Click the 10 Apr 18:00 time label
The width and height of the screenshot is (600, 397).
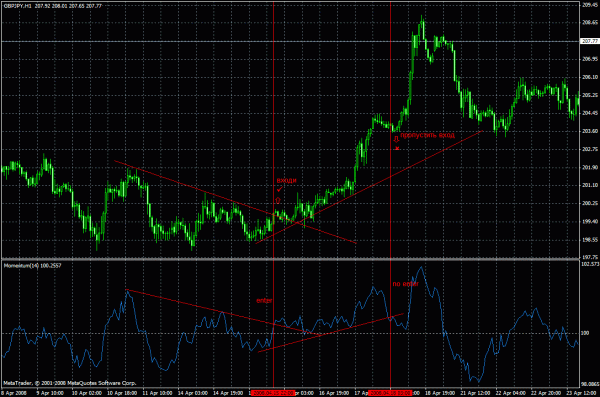tap(122, 393)
